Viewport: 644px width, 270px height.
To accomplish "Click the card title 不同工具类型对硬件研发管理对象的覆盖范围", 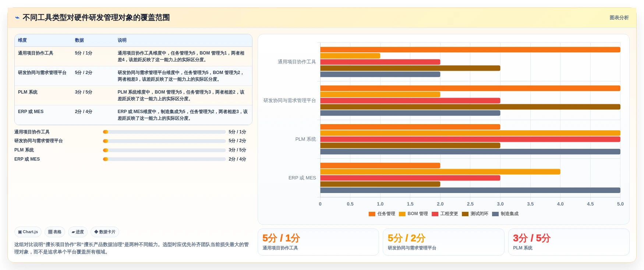I will click(96, 18).
